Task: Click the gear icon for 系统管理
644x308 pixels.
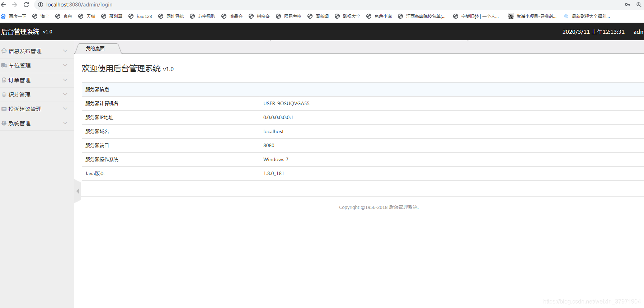Action: click(4, 123)
